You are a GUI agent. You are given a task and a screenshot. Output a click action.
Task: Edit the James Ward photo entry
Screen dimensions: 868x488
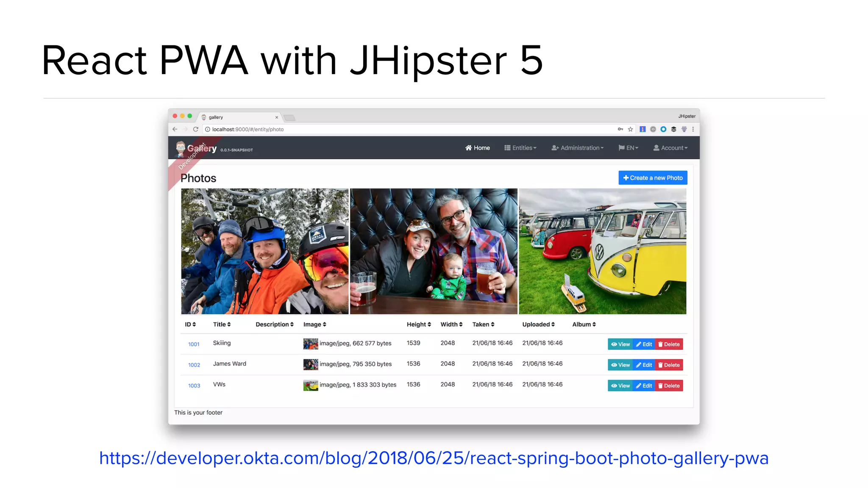point(644,365)
